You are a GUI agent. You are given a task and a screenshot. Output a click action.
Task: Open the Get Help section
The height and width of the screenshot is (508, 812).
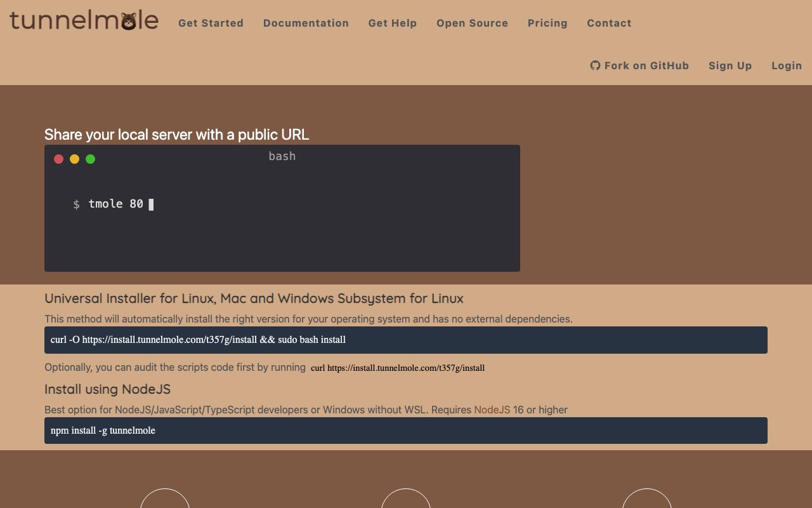pyautogui.click(x=393, y=23)
